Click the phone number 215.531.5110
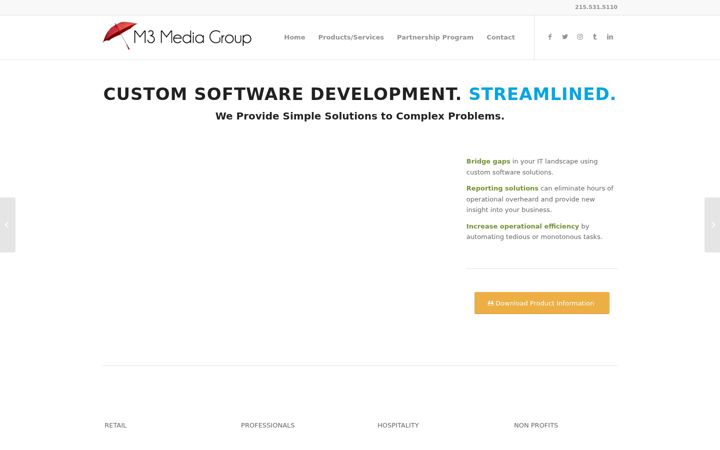The height and width of the screenshot is (450, 720). pos(596,7)
